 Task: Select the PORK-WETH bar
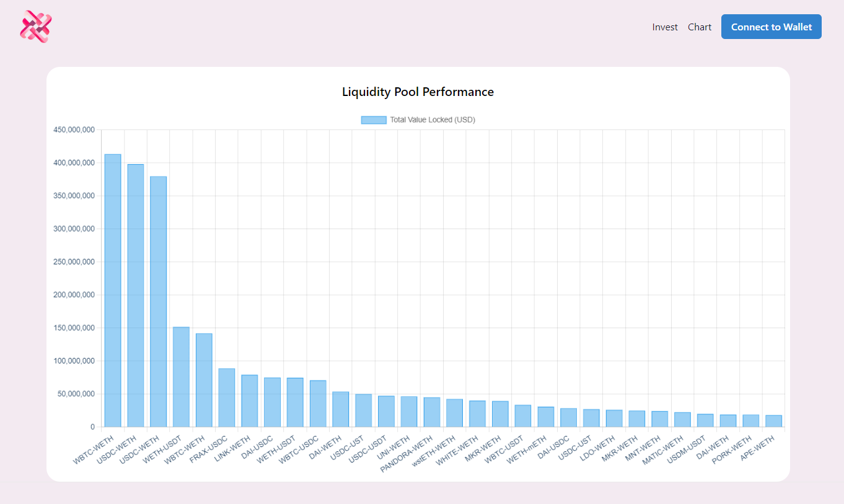pyautogui.click(x=751, y=421)
